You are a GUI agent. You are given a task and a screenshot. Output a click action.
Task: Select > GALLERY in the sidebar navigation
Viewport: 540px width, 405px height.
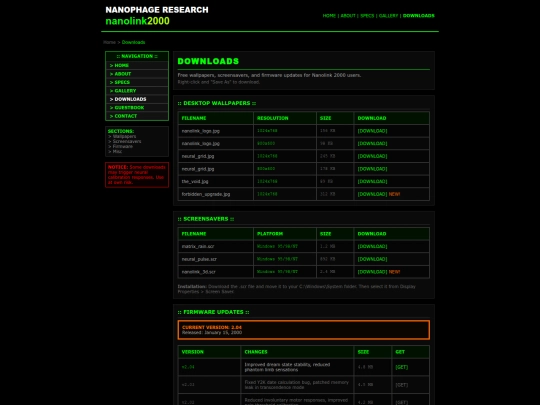coord(137,91)
